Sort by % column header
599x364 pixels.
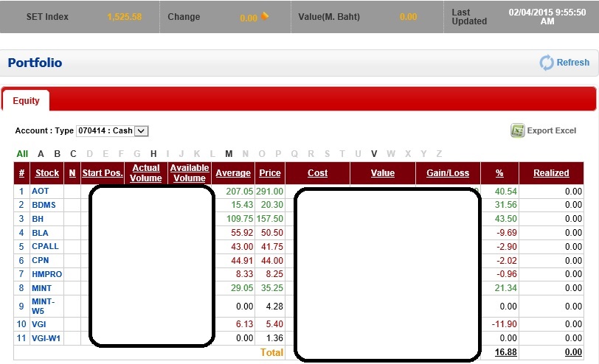tap(499, 173)
